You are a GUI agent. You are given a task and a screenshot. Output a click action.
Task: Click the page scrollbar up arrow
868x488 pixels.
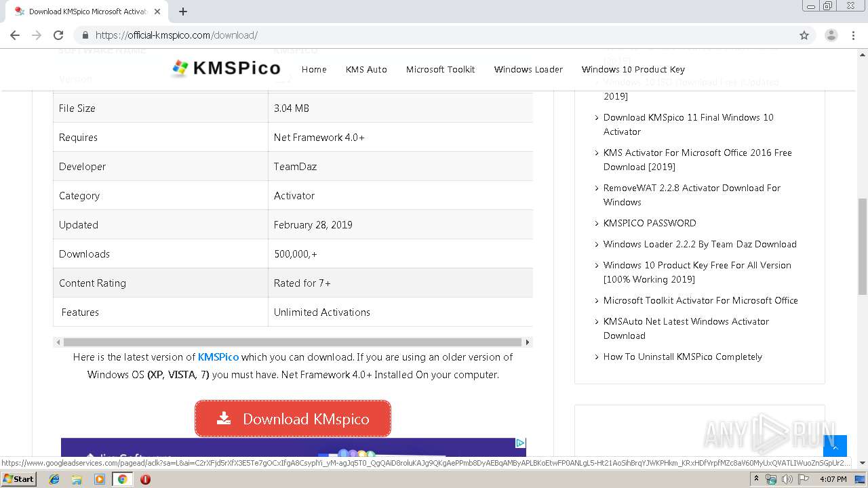click(862, 53)
